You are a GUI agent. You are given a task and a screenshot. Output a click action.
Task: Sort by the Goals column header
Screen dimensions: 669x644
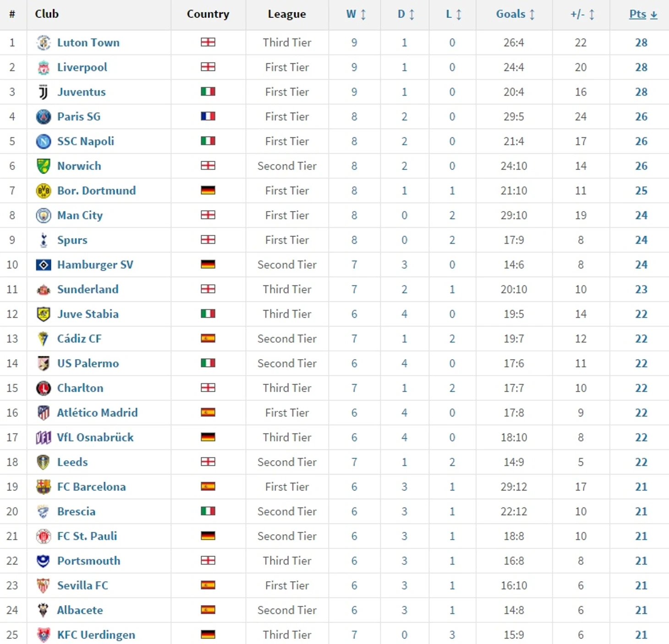coord(515,14)
